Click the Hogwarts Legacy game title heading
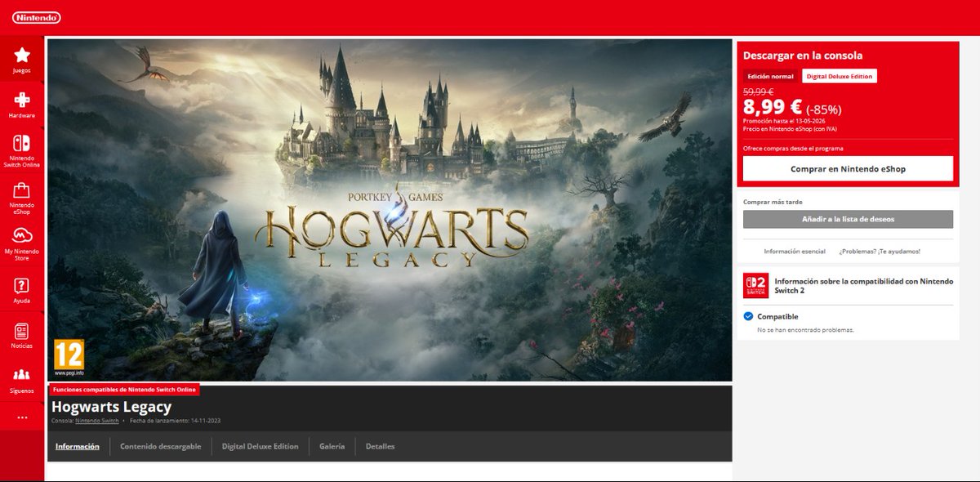This screenshot has height=482, width=980. (111, 407)
